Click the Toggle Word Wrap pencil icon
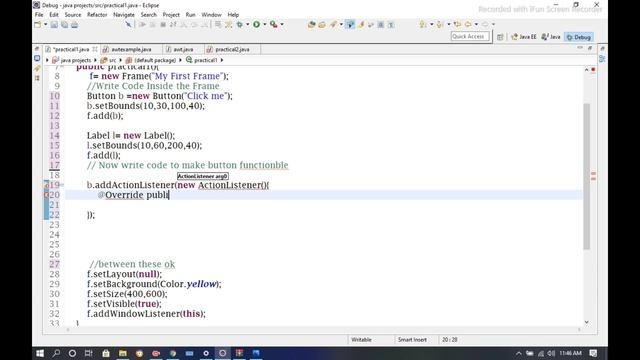Viewport: 640px width, 360px height. point(361,24)
